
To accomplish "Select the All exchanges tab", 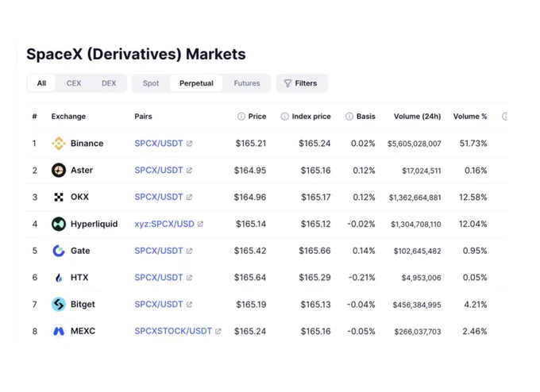I will (x=41, y=83).
